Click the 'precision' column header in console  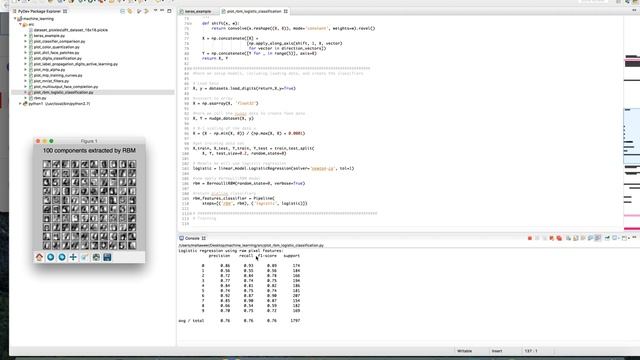(x=219, y=256)
